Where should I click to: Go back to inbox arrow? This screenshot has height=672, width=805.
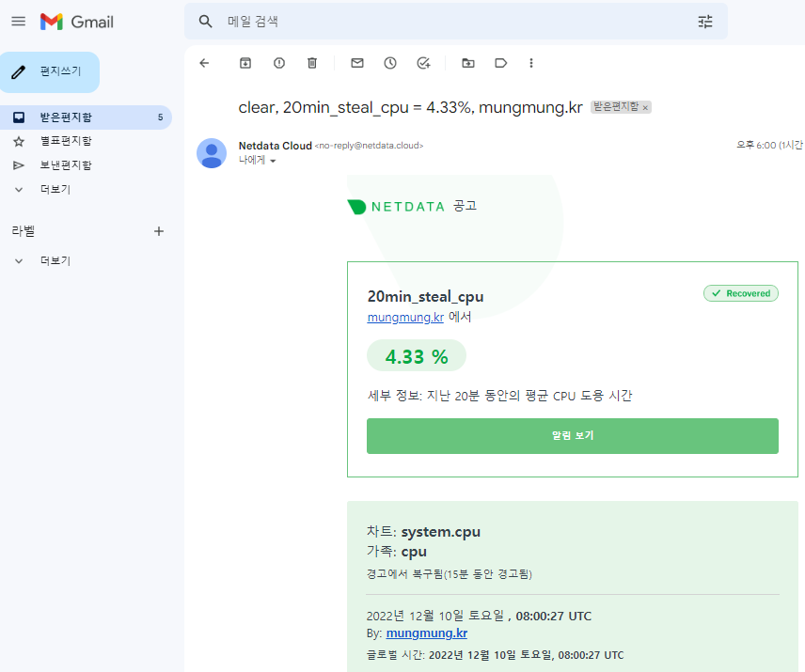(x=204, y=63)
